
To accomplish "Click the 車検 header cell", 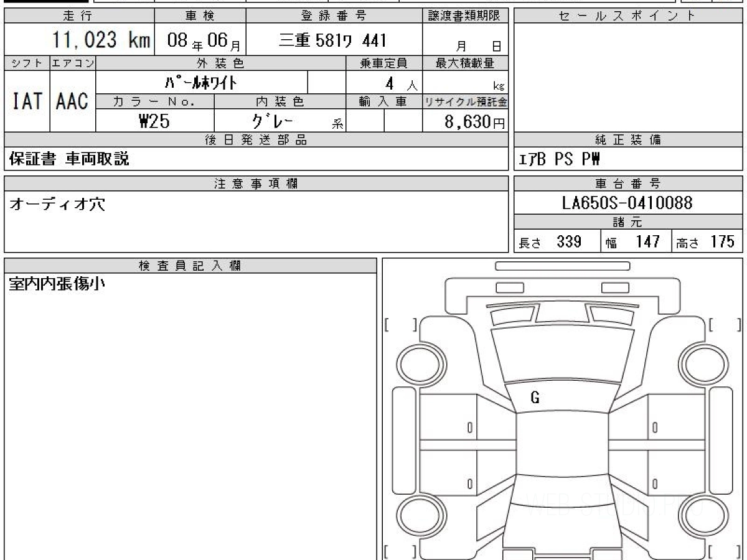I will pyautogui.click(x=200, y=16).
